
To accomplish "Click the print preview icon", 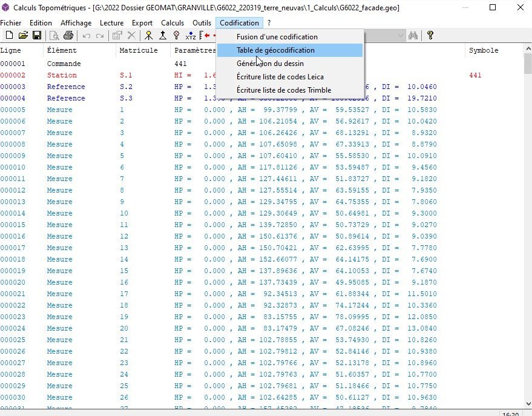I will (x=54, y=35).
